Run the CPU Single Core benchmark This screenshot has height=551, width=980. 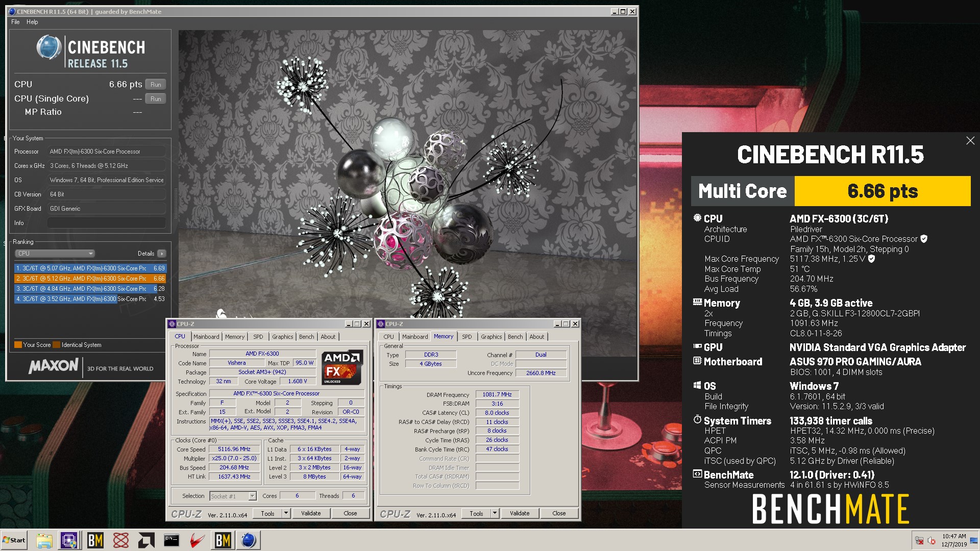click(x=156, y=99)
